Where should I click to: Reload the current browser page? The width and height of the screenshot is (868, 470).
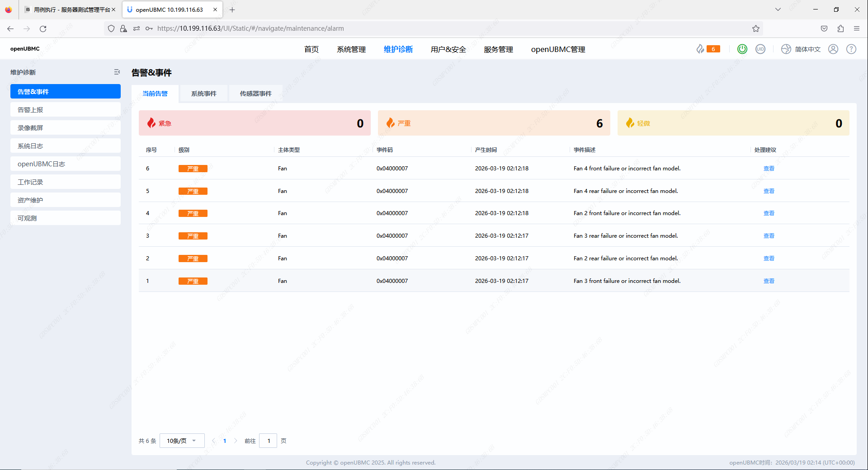[x=43, y=28]
